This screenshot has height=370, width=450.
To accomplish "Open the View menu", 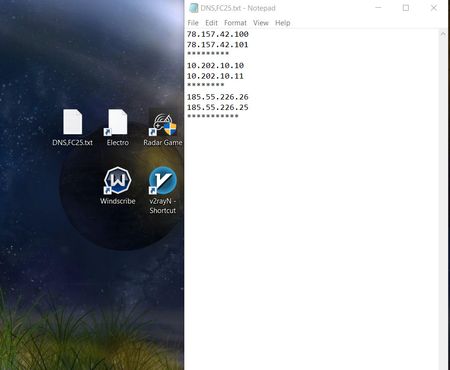I will (x=261, y=23).
